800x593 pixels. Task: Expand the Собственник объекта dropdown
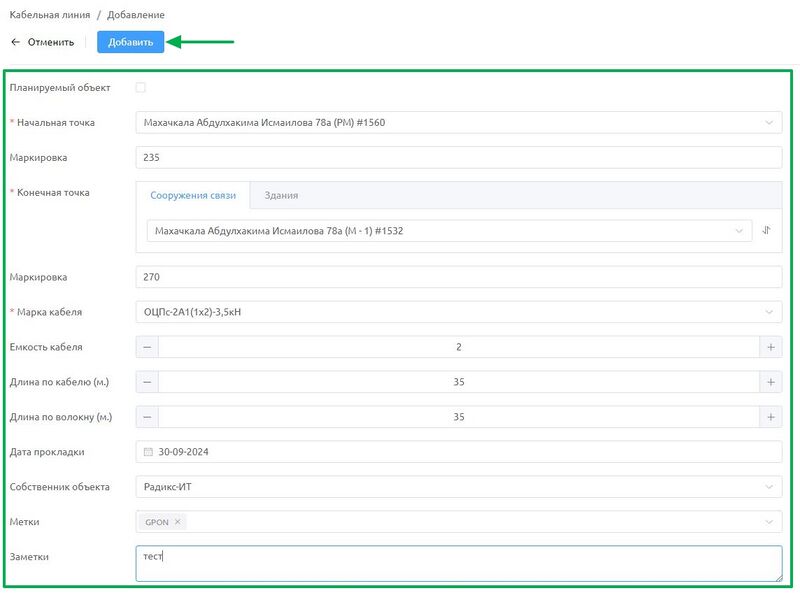[768, 487]
